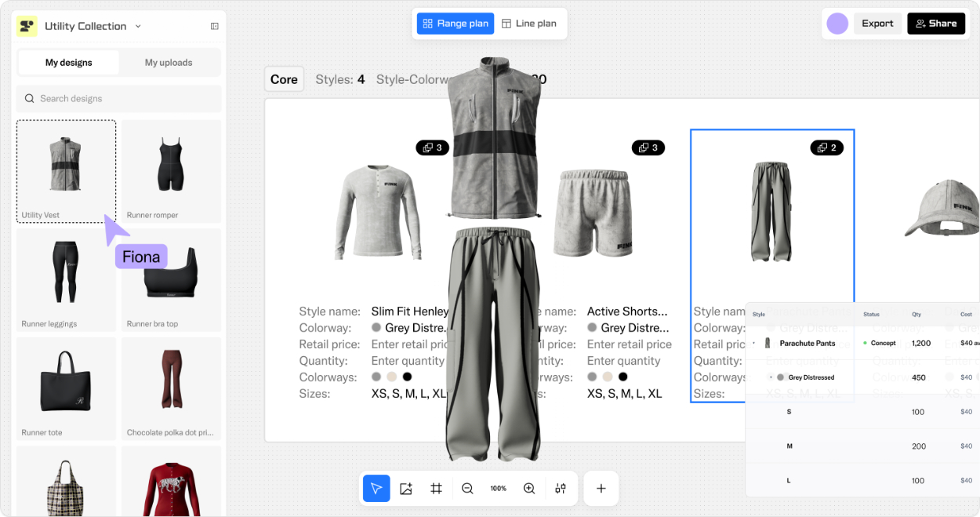Click the Core section label

(x=284, y=79)
